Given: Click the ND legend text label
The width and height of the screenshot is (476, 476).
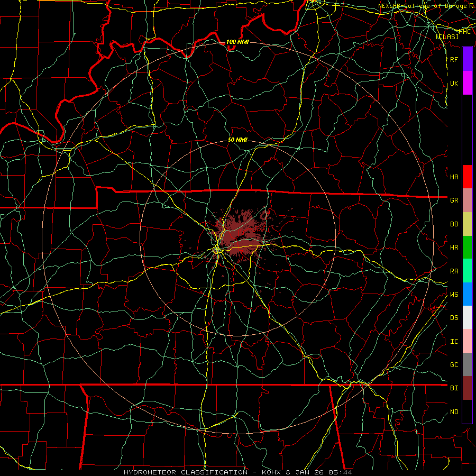Looking at the screenshot, I should [454, 411].
